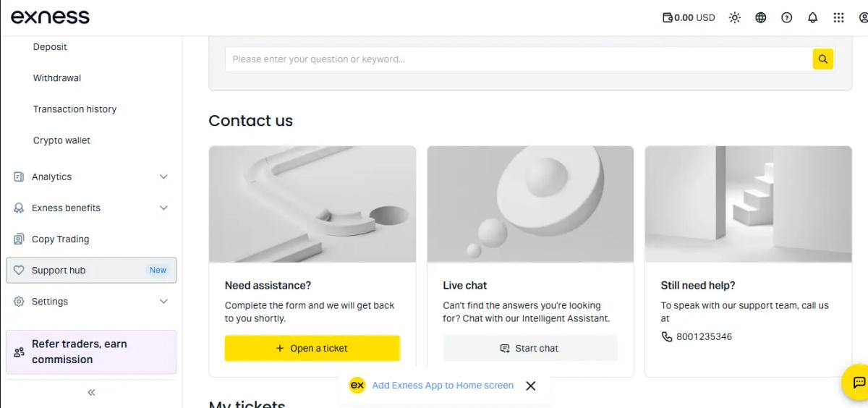Open the language globe icon
868x408 pixels.
pos(761,17)
